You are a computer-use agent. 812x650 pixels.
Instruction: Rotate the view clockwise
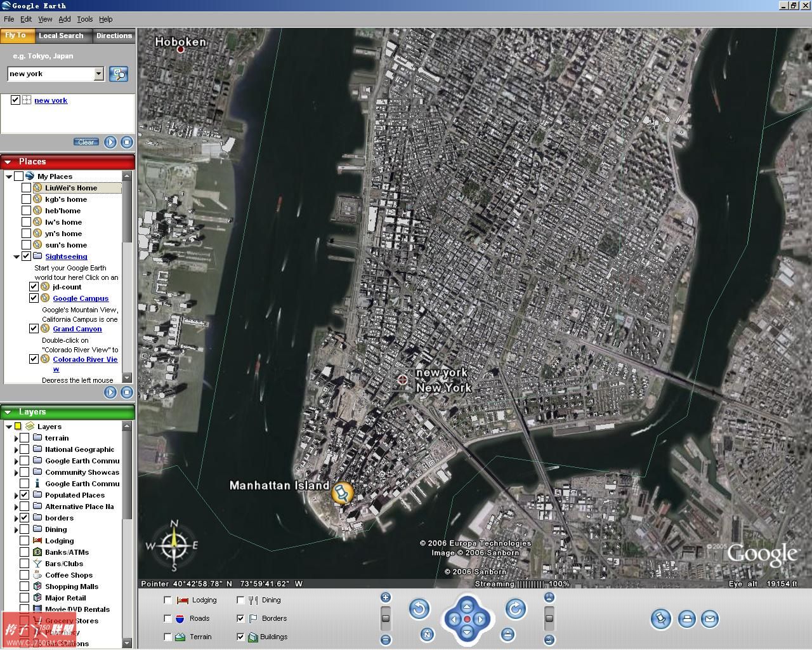pos(515,609)
